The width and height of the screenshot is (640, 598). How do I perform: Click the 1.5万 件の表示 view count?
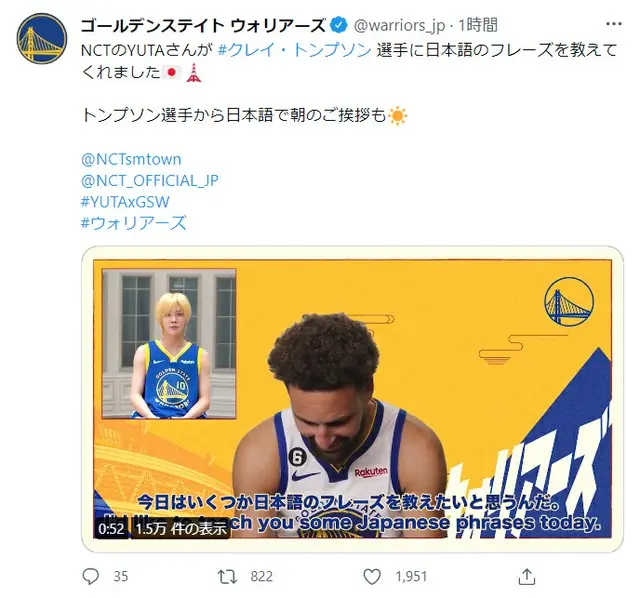[180, 529]
